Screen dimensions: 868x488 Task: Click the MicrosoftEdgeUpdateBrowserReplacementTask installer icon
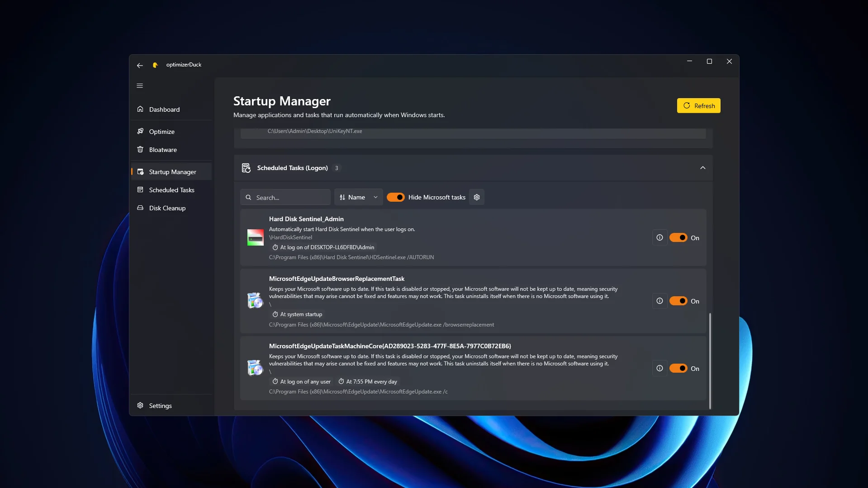[x=255, y=300]
